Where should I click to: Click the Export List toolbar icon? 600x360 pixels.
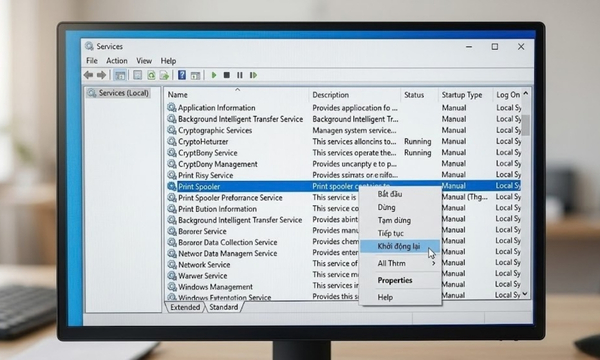(165, 75)
